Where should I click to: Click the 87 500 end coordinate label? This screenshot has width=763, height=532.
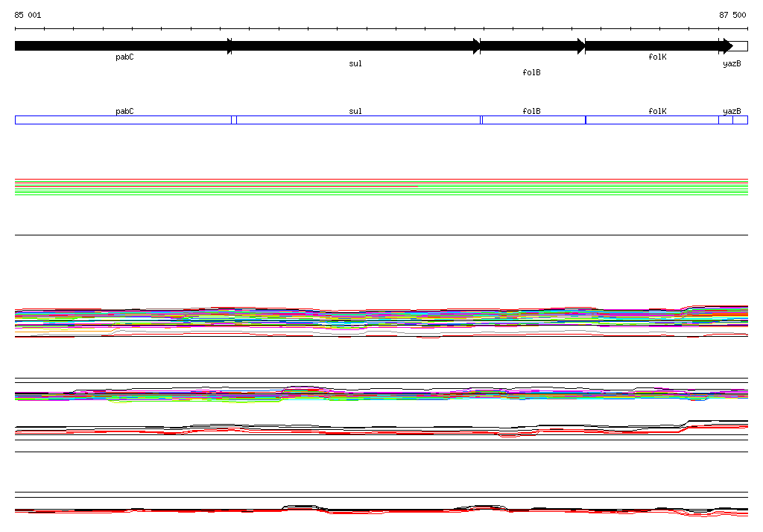tap(732, 15)
